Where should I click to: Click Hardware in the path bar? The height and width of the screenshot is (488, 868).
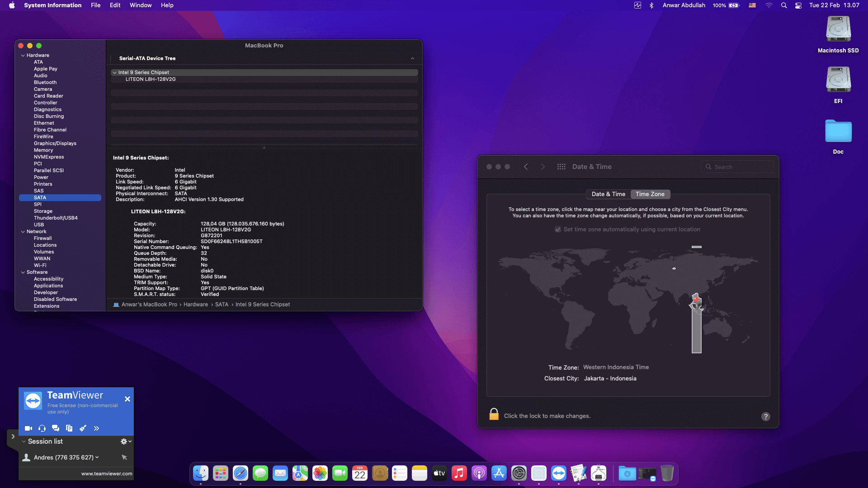coord(196,305)
